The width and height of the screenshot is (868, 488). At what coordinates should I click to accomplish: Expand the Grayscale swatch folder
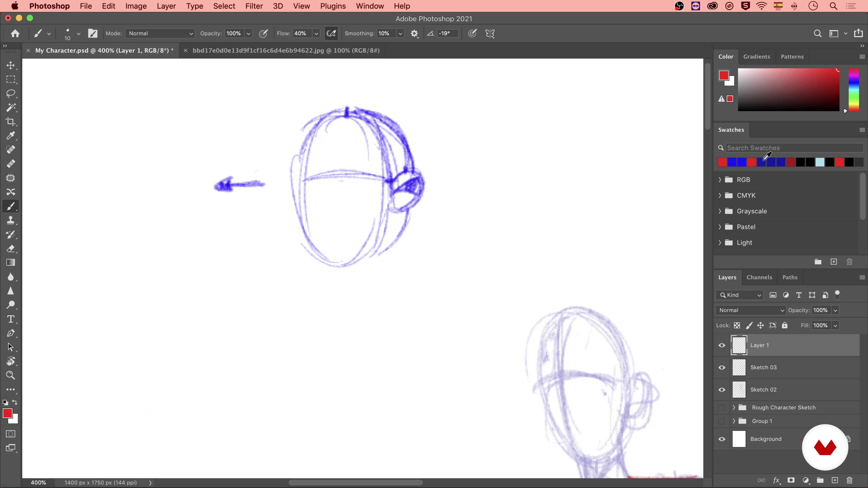tap(720, 211)
